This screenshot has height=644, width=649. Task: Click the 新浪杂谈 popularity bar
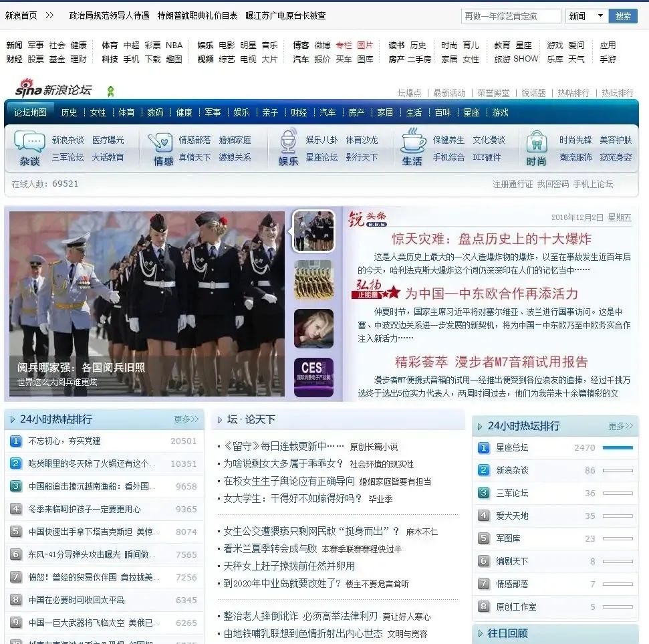tap(618, 471)
